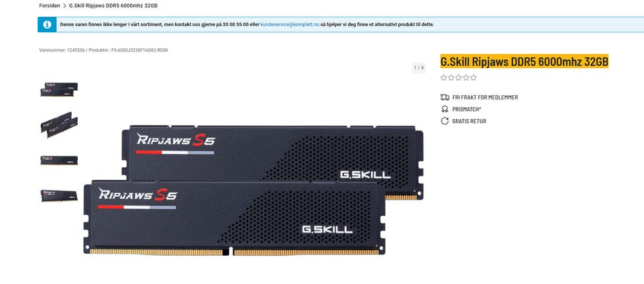The width and height of the screenshot is (644, 284).
Task: Click the highlighted G.Skill Ripjaws product title
Action: [x=524, y=62]
